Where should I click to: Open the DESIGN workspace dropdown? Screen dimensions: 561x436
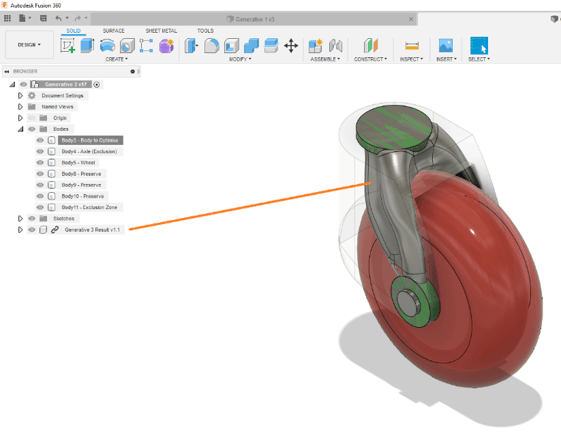point(29,45)
